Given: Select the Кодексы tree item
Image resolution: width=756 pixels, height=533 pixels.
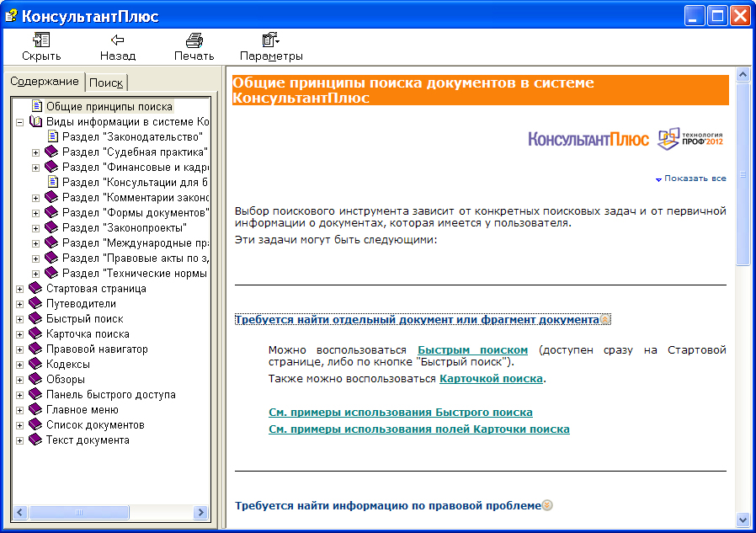Looking at the screenshot, I should point(68,365).
